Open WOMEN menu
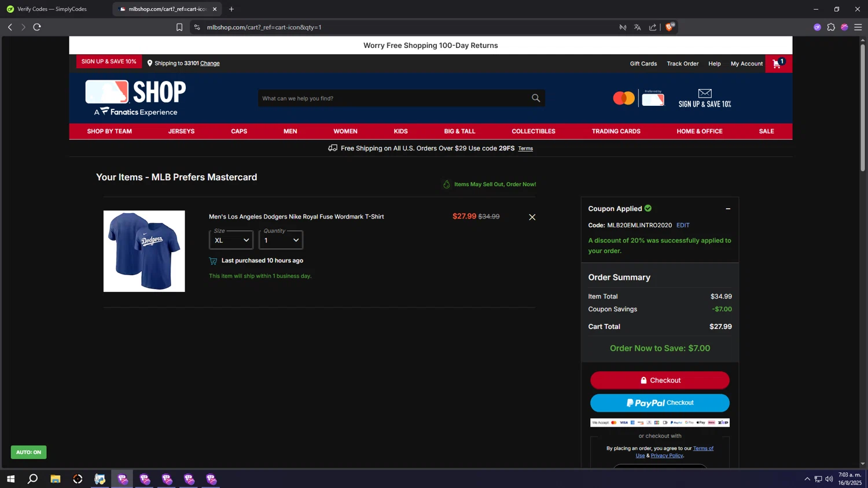 pyautogui.click(x=345, y=131)
